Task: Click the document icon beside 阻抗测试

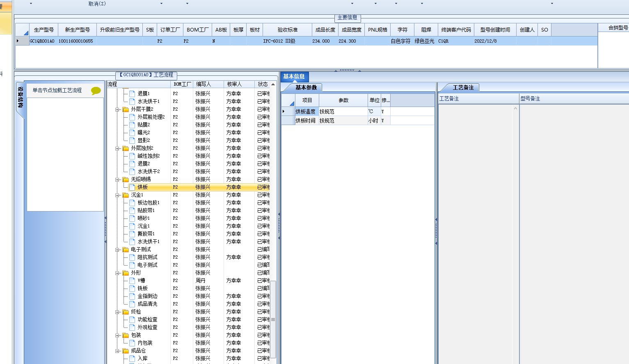Action: pos(132,257)
